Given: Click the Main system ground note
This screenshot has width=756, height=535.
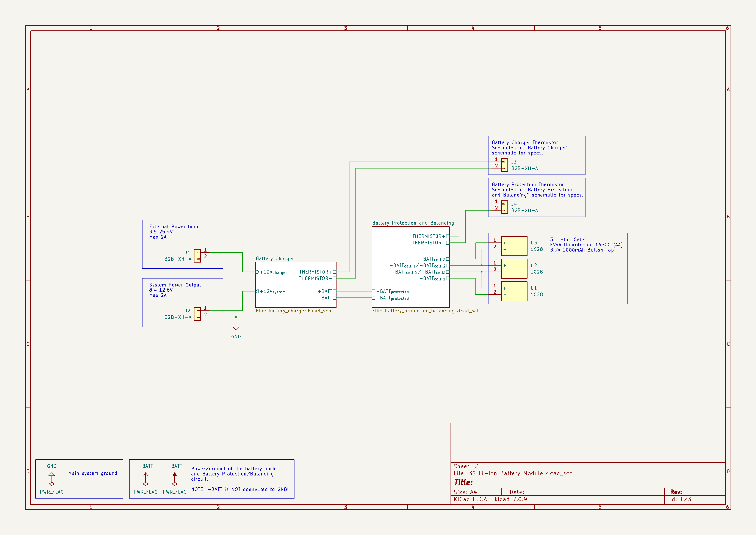Looking at the screenshot, I should [x=93, y=473].
